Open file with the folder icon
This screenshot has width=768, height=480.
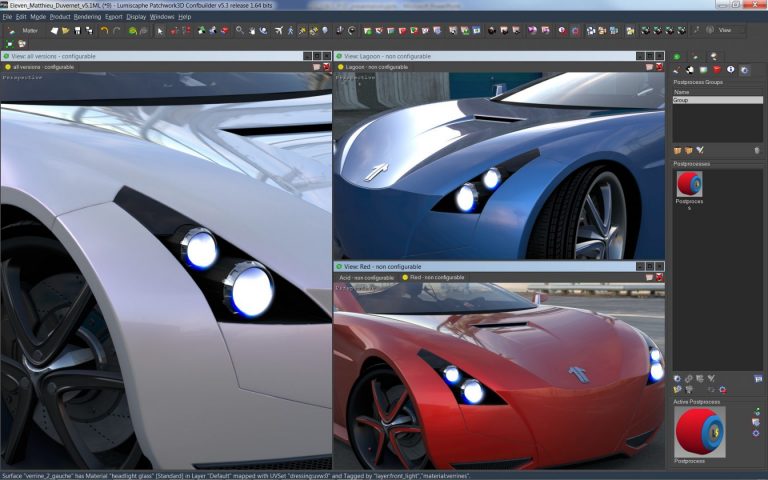coord(66,31)
